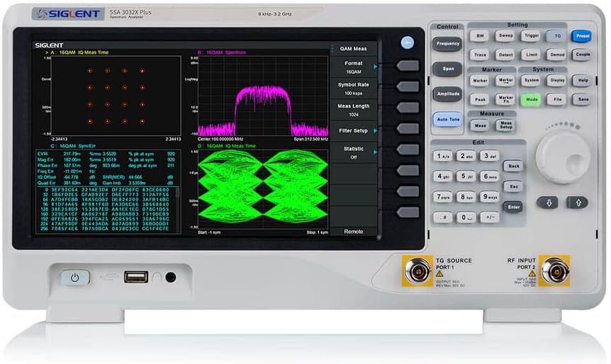Screen dimensions: 611x364
Task: Click the hardware softkey beside Format
Action: coord(408,65)
